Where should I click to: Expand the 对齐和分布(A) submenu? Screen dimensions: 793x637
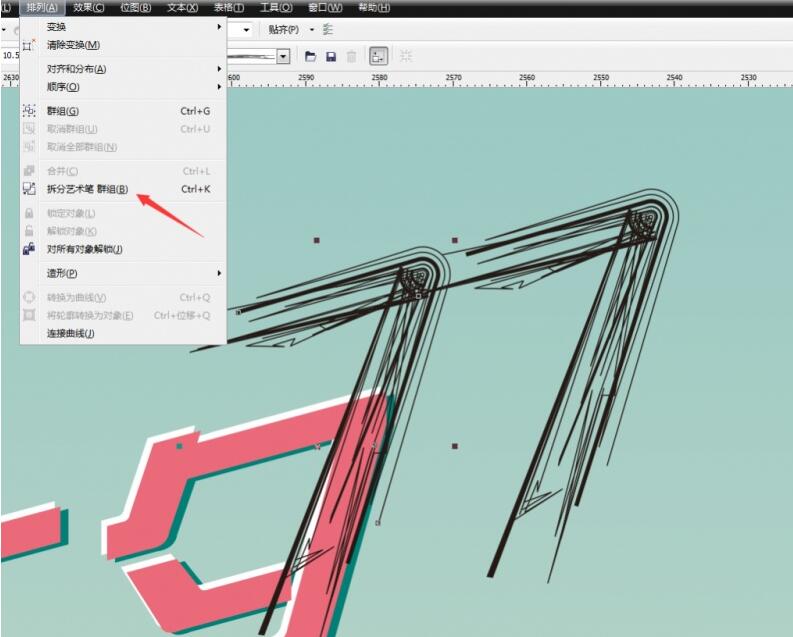pyautogui.click(x=123, y=69)
